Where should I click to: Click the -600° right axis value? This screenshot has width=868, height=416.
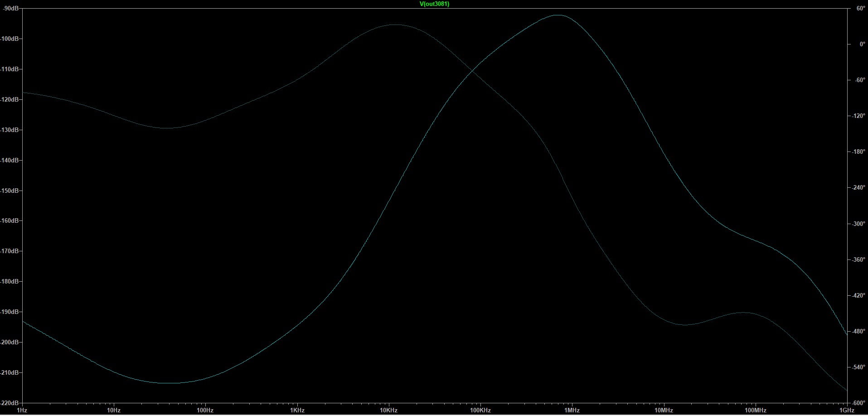click(858, 403)
